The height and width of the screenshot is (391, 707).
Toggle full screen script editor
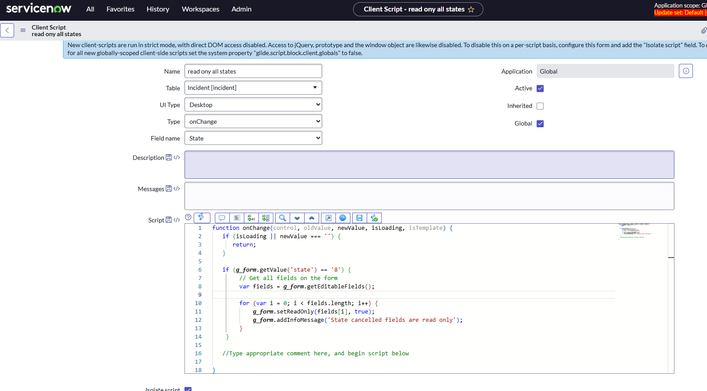(x=328, y=218)
